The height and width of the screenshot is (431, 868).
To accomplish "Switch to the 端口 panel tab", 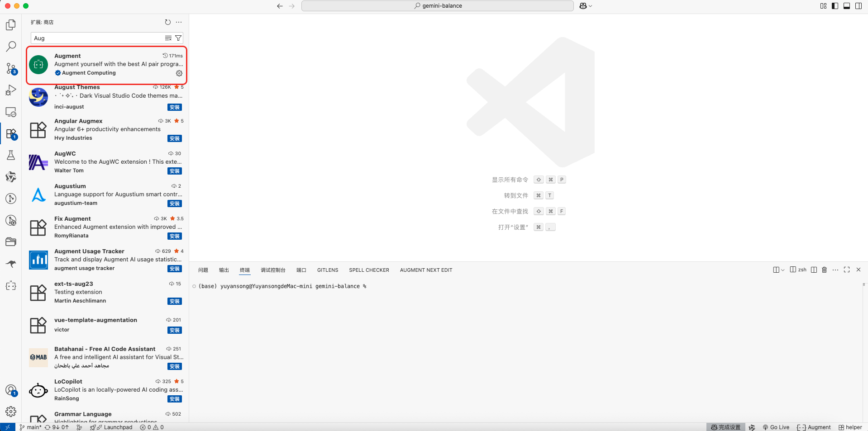I will point(301,270).
